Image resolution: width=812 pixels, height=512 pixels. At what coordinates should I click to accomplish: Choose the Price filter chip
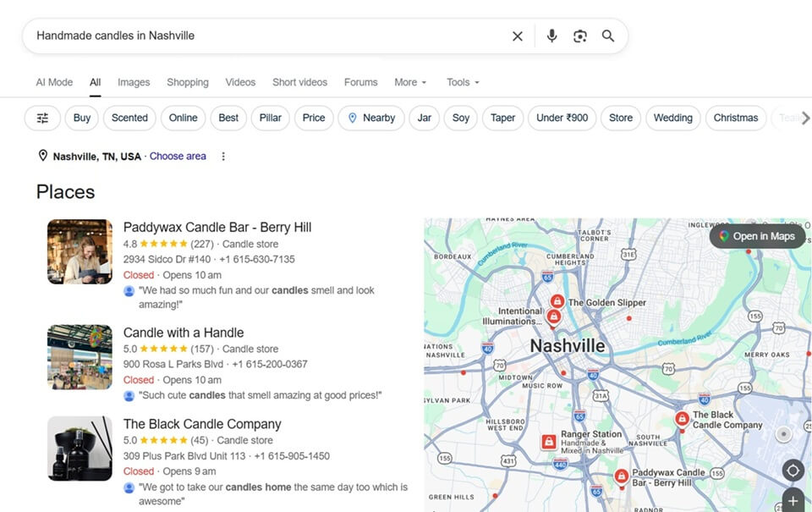click(x=314, y=118)
